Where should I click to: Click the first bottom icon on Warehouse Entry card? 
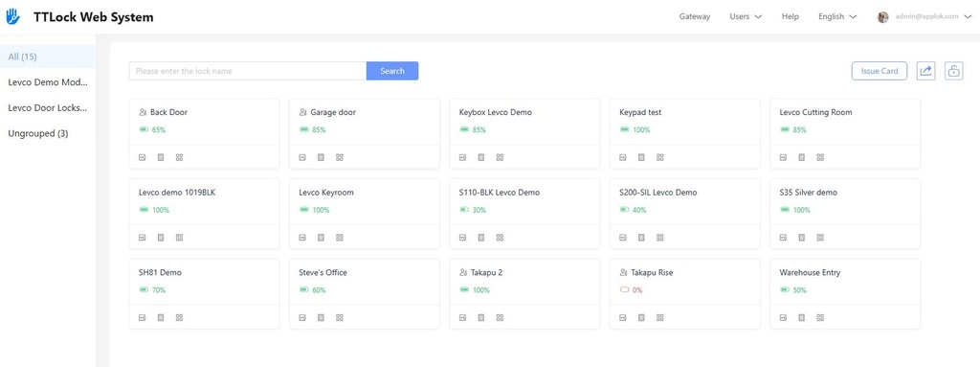pos(783,317)
